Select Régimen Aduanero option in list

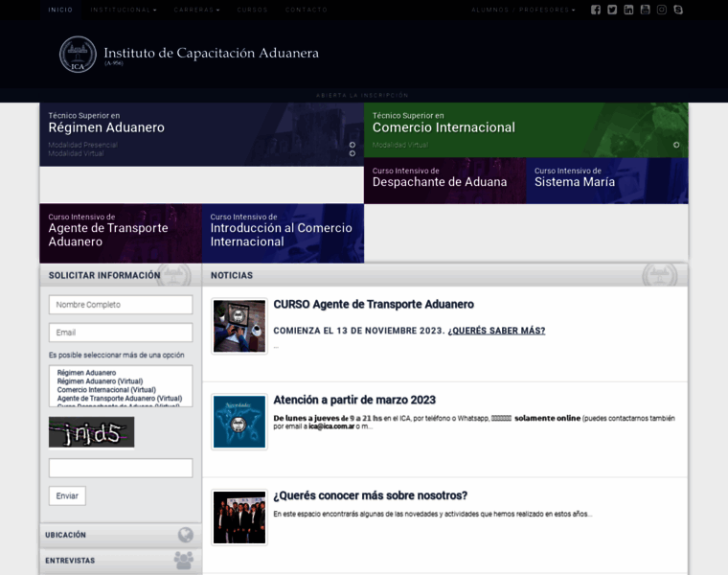[86, 373]
